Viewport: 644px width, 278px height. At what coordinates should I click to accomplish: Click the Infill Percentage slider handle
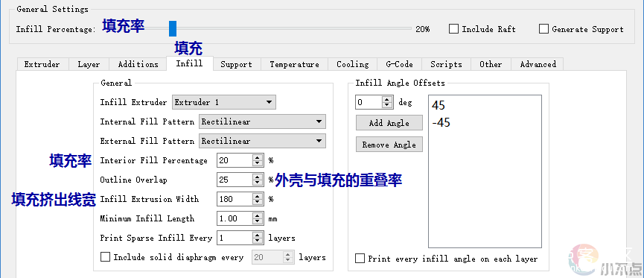pos(173,29)
